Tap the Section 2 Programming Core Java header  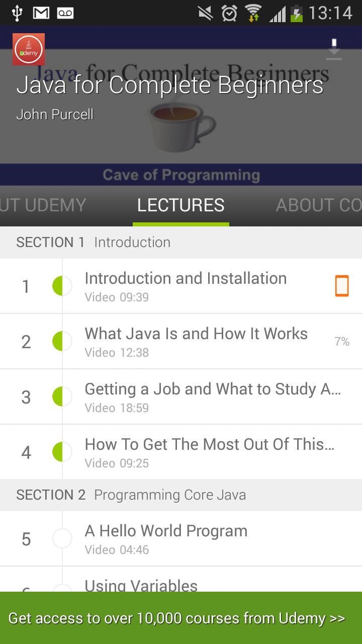click(x=181, y=495)
